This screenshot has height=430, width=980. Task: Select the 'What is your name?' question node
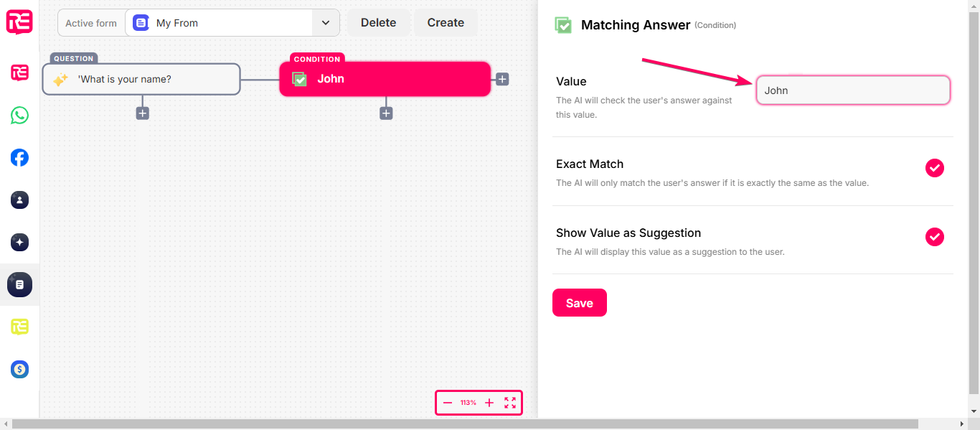point(141,79)
